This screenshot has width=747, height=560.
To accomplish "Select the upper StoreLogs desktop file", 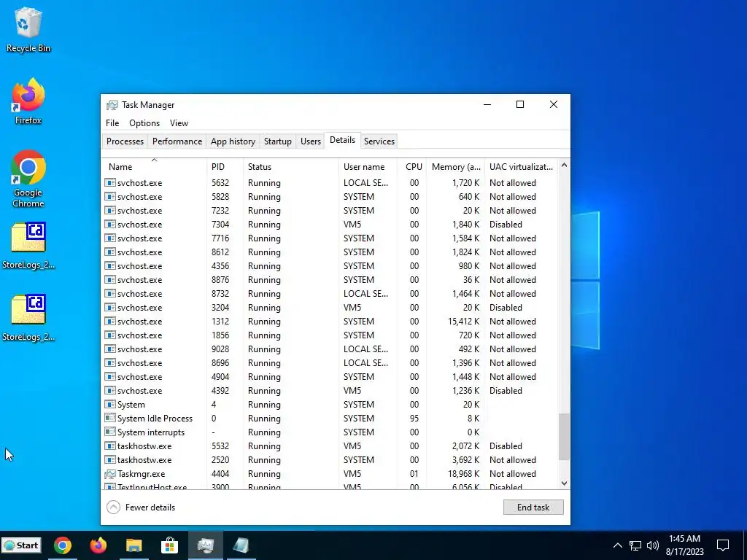I will (x=28, y=246).
